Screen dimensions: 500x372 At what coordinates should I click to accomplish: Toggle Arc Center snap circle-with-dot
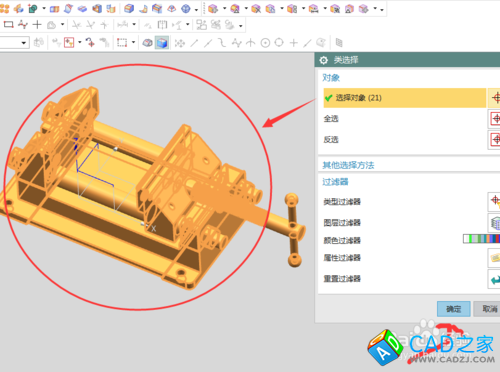265,43
